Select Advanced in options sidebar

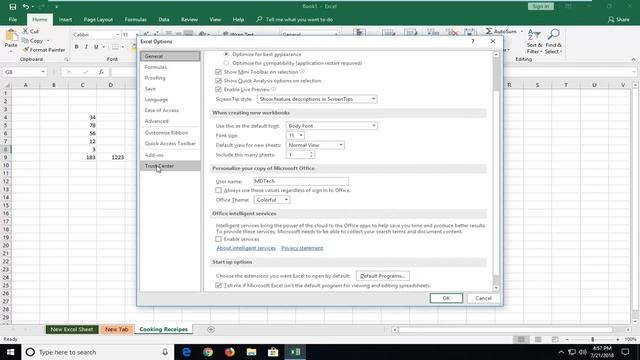pyautogui.click(x=170, y=121)
